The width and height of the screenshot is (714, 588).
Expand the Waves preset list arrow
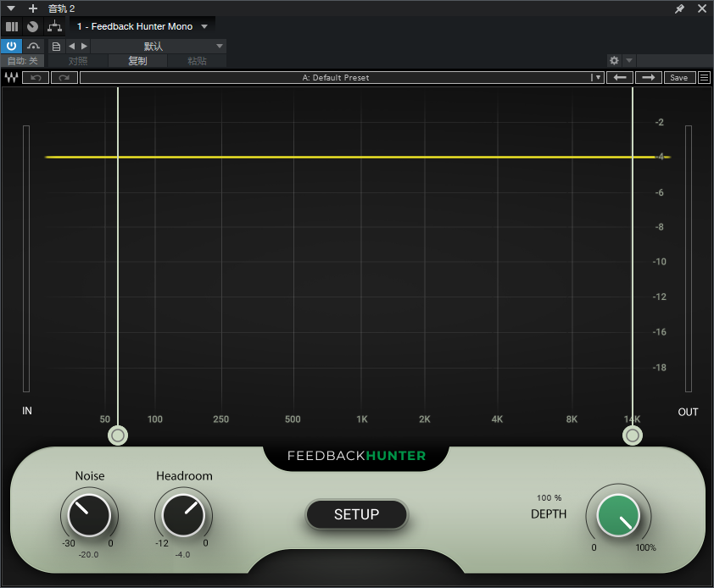click(597, 77)
